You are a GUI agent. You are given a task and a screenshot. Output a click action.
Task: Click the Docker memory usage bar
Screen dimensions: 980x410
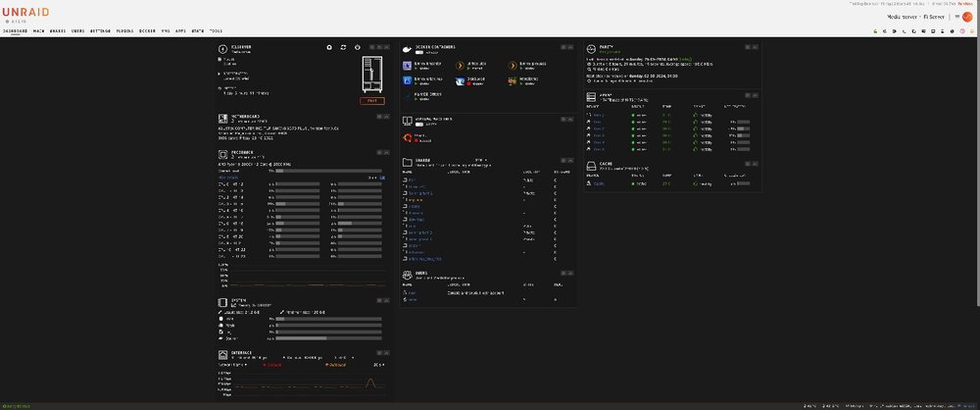point(328,338)
